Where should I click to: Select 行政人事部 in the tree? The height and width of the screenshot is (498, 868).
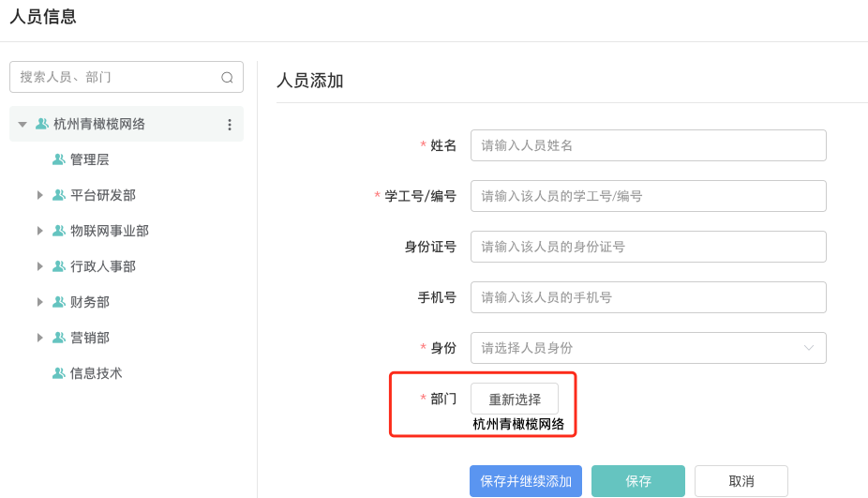(x=103, y=266)
